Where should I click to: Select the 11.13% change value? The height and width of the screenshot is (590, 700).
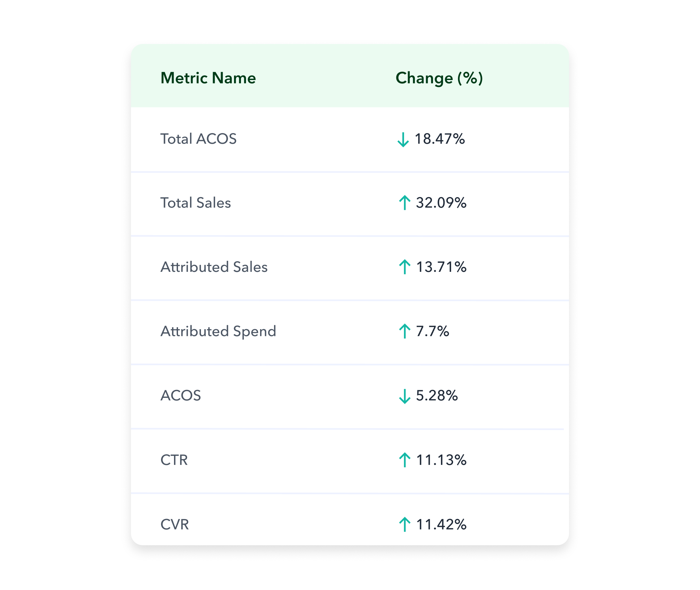(441, 460)
